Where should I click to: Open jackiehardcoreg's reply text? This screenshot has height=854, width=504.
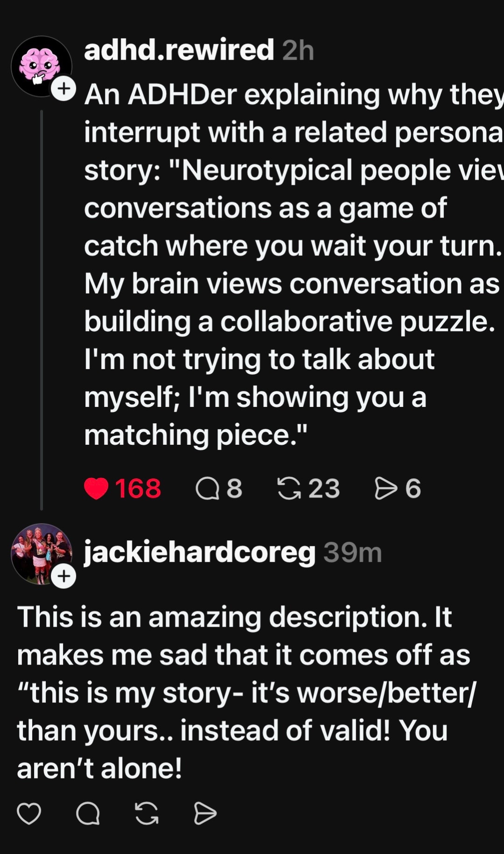click(x=247, y=693)
